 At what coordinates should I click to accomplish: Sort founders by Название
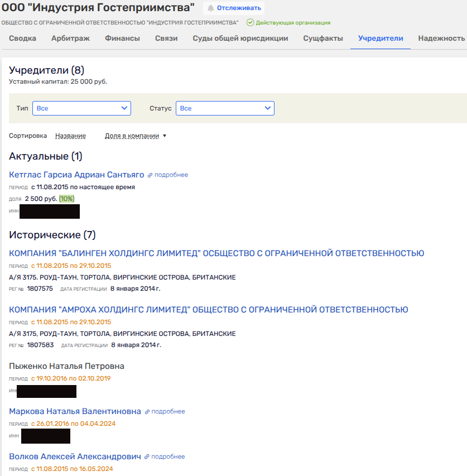(70, 136)
